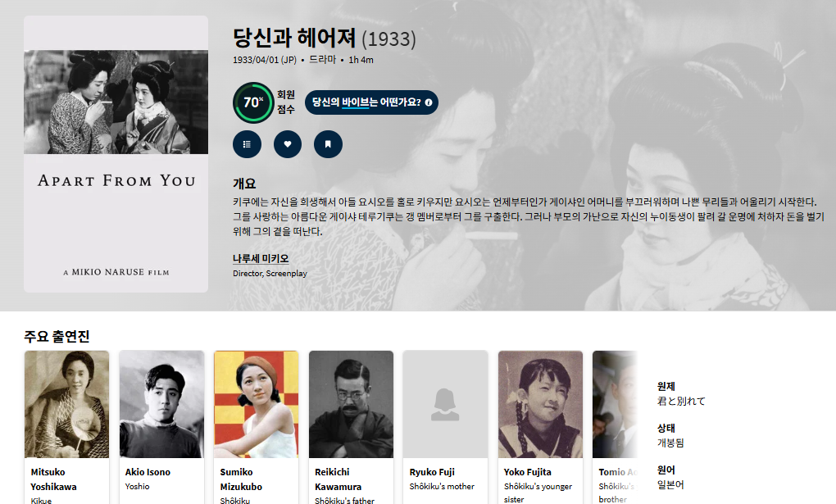
Task: Add to watchlist with bookmark icon
Action: pyautogui.click(x=328, y=144)
